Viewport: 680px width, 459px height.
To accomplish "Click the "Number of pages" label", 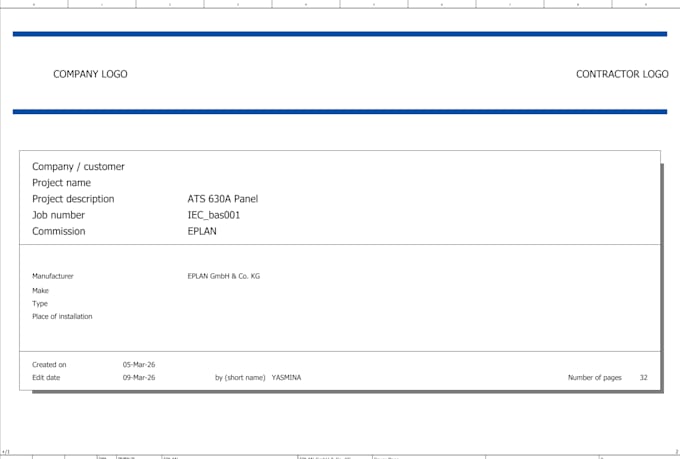I will [x=595, y=377].
